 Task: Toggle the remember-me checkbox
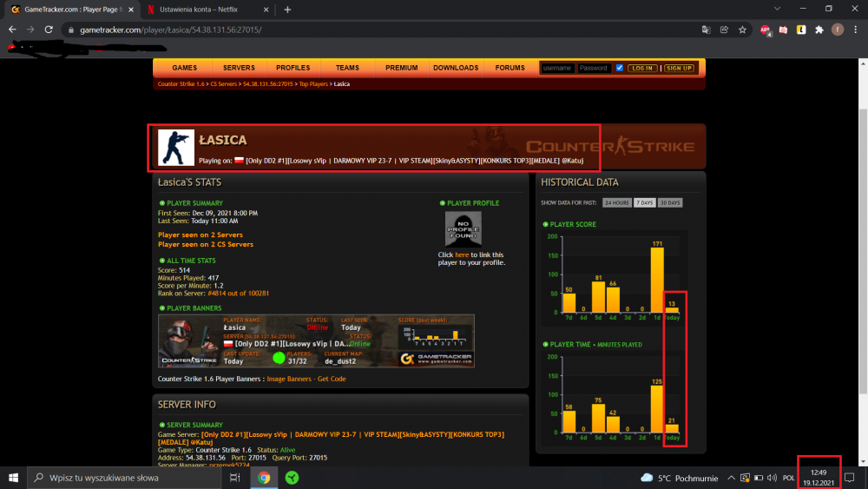point(620,68)
